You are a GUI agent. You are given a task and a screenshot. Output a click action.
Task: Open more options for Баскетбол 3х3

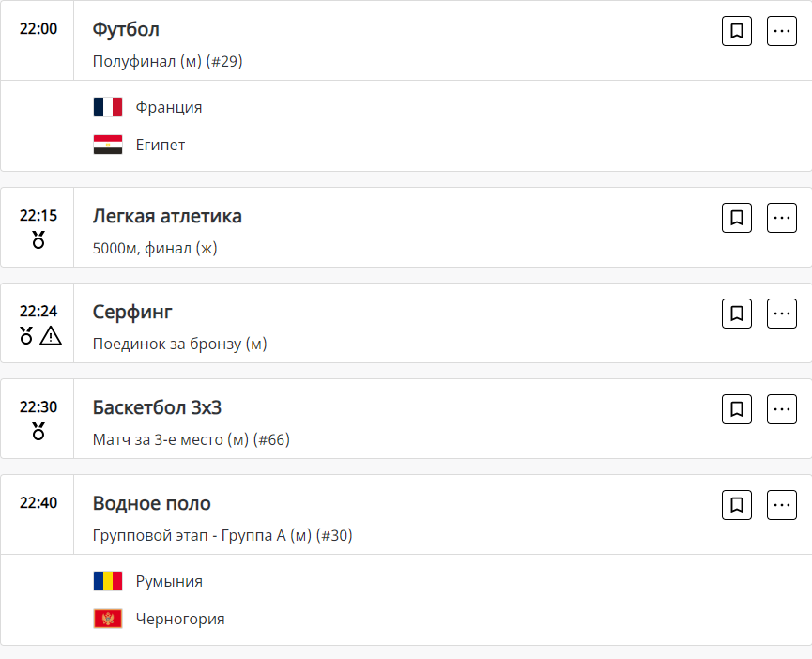pyautogui.click(x=782, y=409)
